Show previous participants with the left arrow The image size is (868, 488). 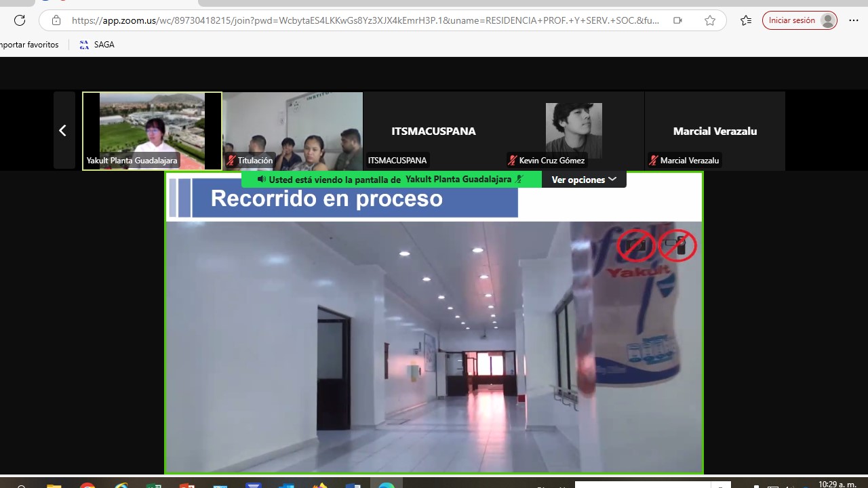coord(64,130)
